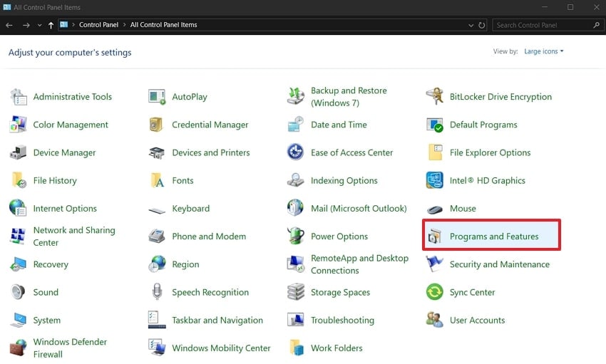
Task: Click the Control Panel breadcrumb
Action: click(x=99, y=25)
